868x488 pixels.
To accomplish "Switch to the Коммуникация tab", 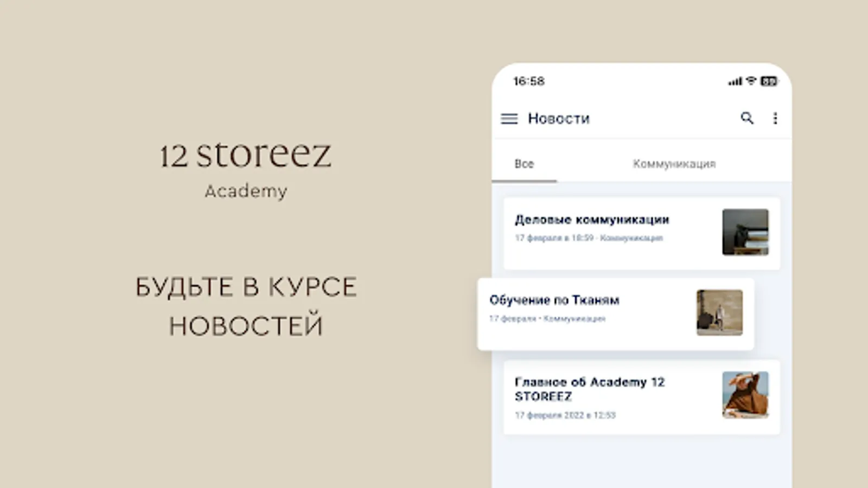I will [x=674, y=164].
